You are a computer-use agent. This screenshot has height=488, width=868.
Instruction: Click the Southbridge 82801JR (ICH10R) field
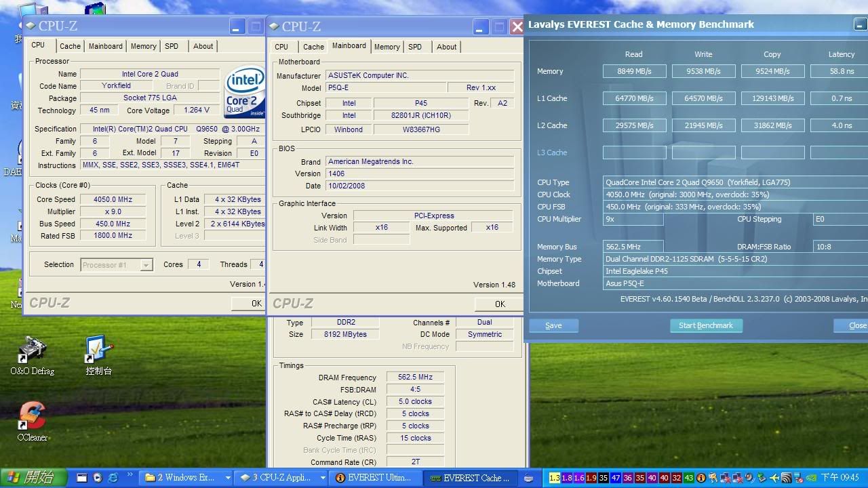[x=420, y=115]
